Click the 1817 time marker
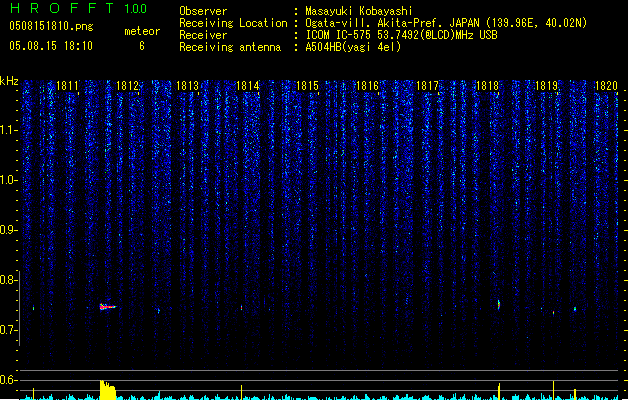The height and width of the screenshot is (400, 629). pos(428,86)
